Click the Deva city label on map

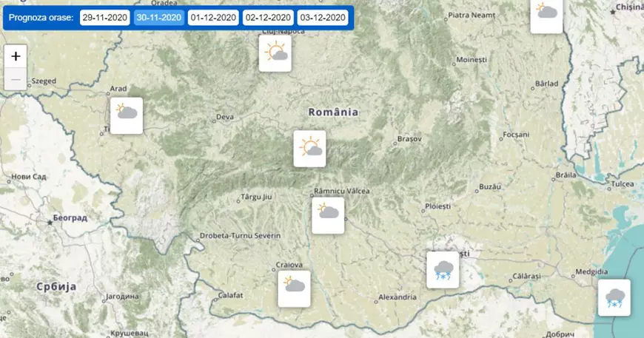click(x=224, y=117)
